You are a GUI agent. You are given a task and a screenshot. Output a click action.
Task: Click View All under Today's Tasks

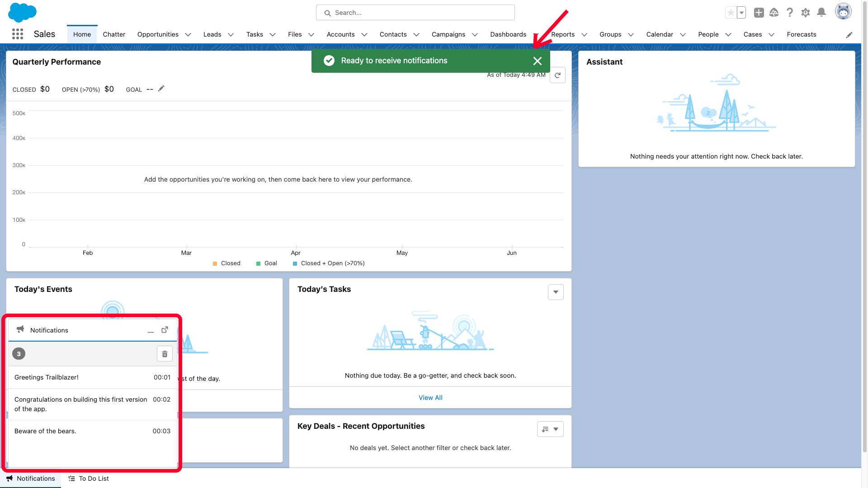[430, 398]
